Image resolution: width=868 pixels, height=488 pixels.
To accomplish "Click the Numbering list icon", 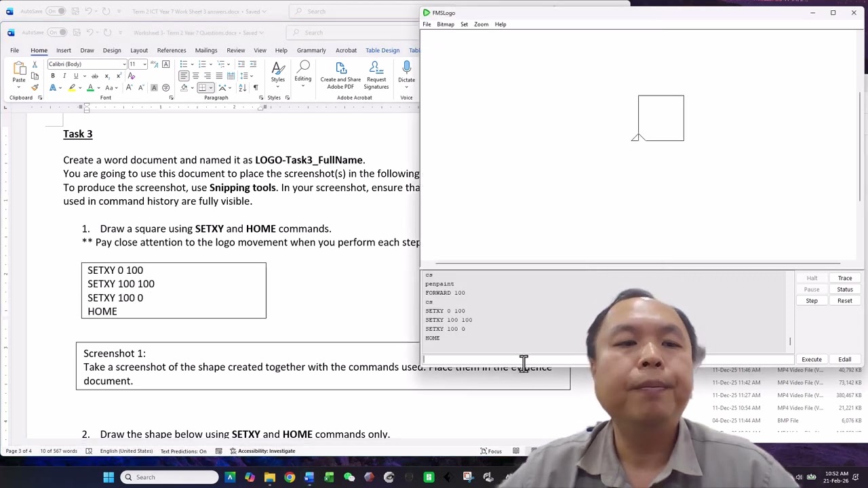I will [x=203, y=64].
